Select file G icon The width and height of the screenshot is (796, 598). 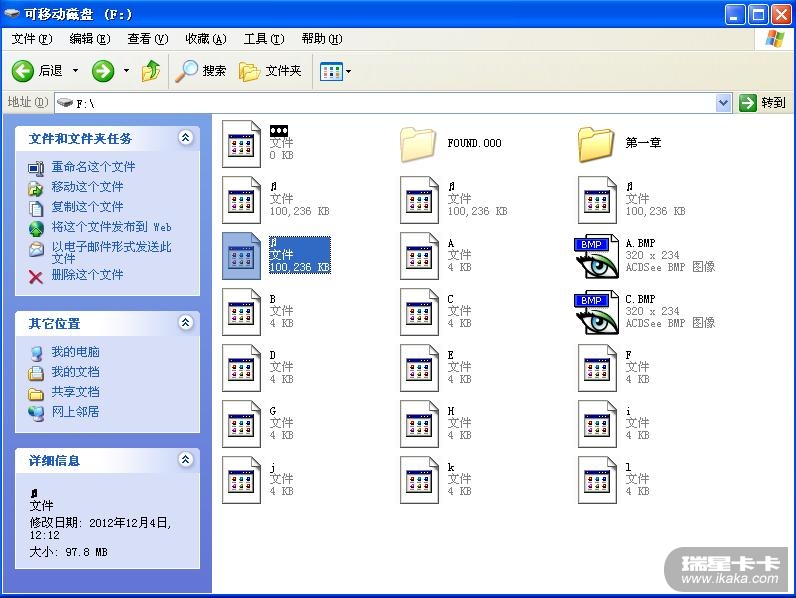click(x=242, y=424)
